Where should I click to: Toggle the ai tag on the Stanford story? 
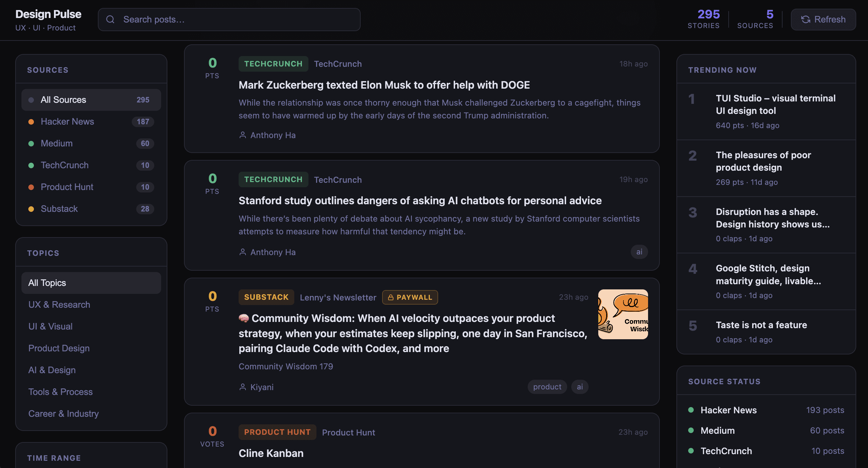pyautogui.click(x=639, y=252)
